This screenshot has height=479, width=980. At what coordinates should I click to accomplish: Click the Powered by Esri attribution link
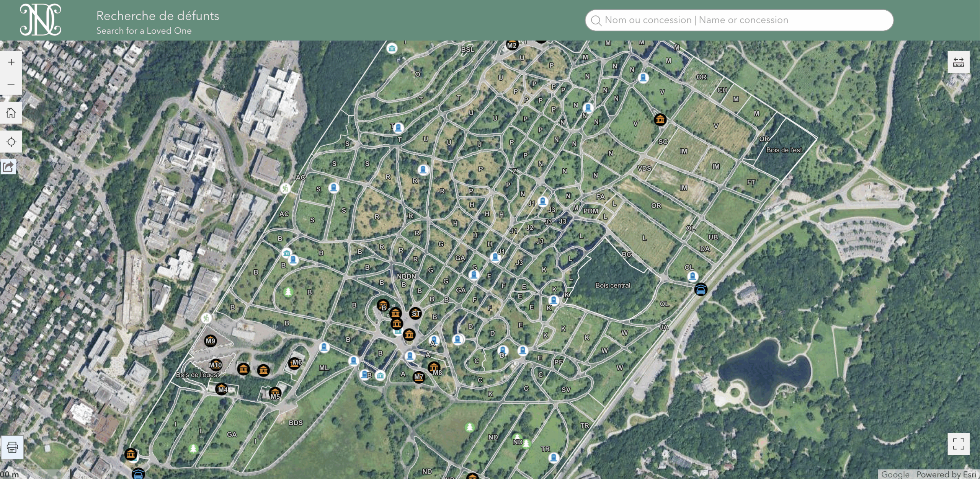pyautogui.click(x=946, y=474)
